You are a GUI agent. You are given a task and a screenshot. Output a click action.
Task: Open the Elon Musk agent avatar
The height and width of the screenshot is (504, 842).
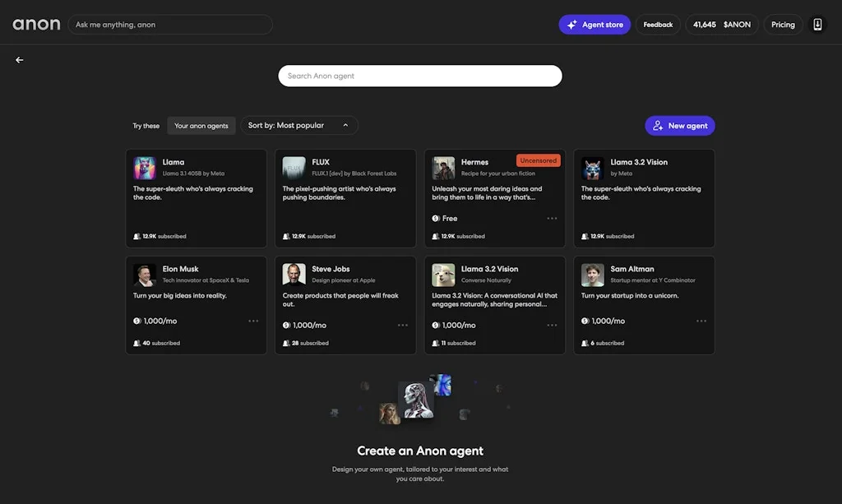[144, 275]
